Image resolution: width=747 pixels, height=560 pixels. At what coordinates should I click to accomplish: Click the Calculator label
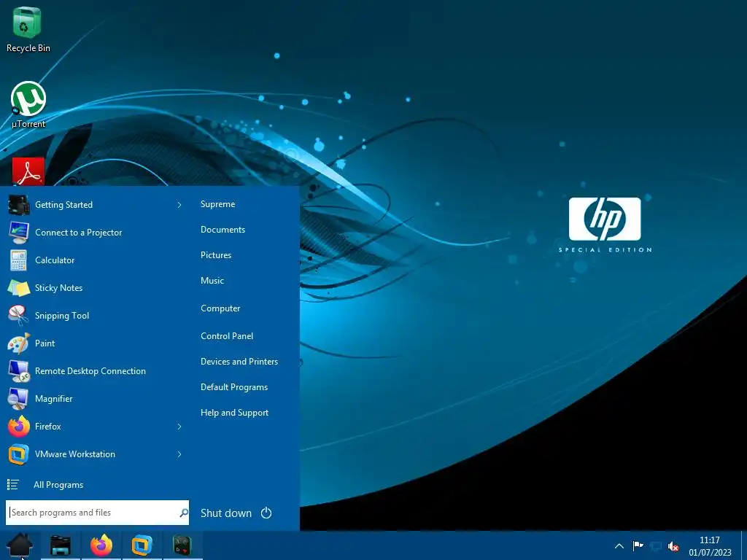[55, 260]
